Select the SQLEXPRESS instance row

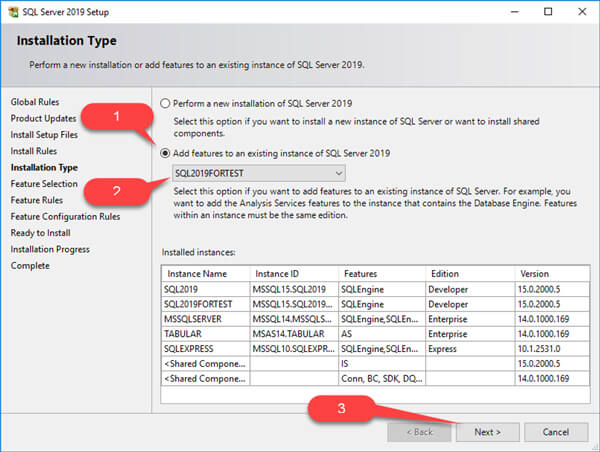(375, 349)
